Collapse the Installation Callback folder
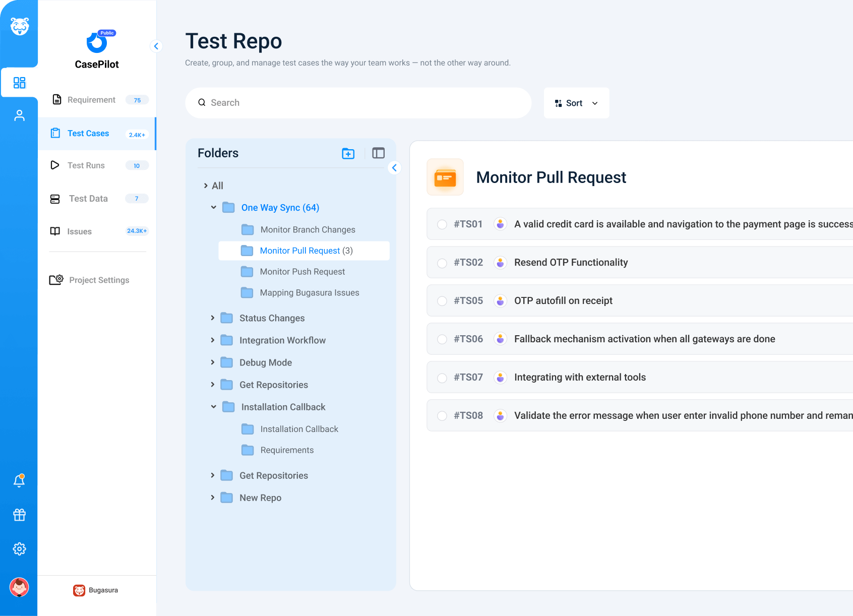Viewport: 853px width, 616px height. [214, 407]
